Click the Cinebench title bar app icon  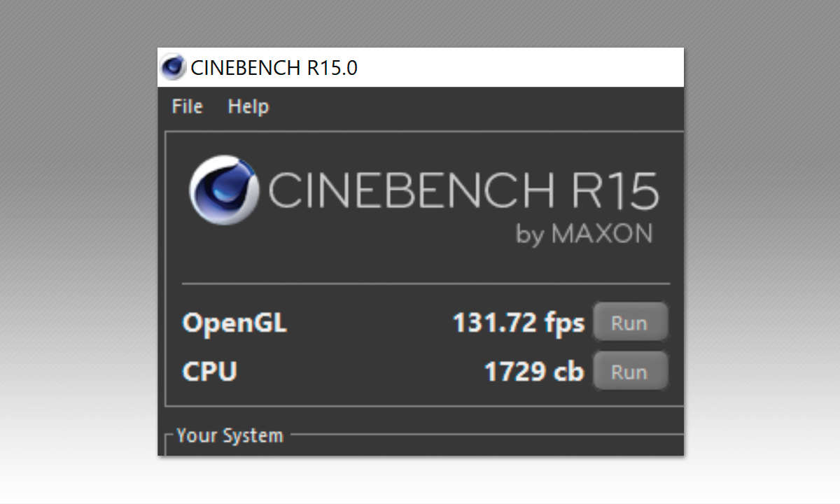[x=173, y=68]
